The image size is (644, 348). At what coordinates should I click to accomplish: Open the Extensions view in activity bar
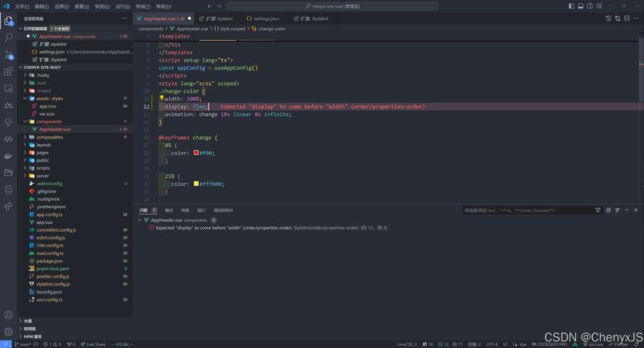8,71
